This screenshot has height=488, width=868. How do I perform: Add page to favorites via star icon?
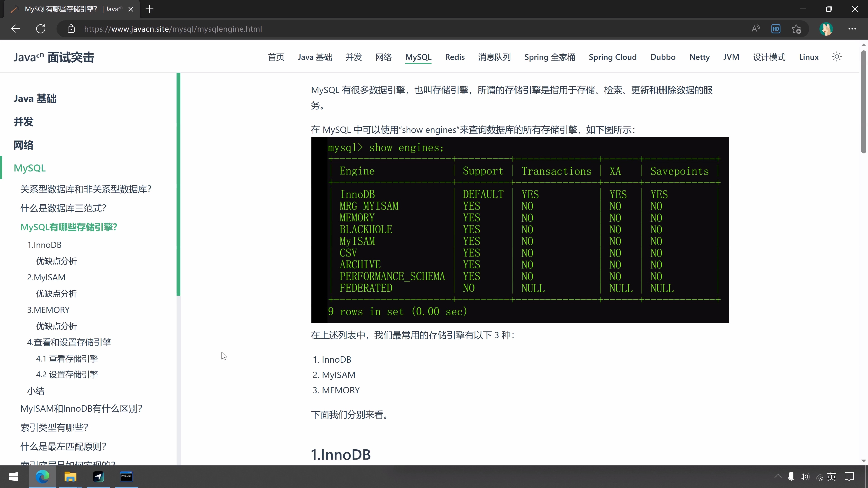coord(797,29)
